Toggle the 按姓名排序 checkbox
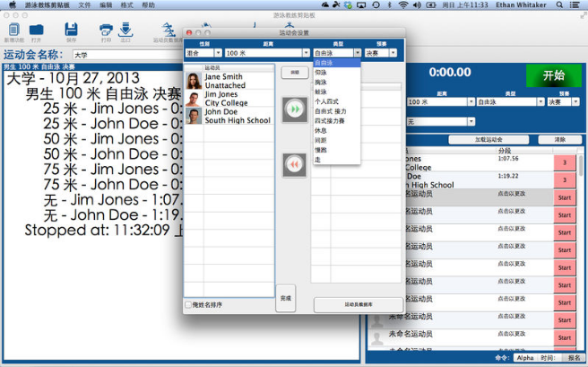 tap(188, 305)
